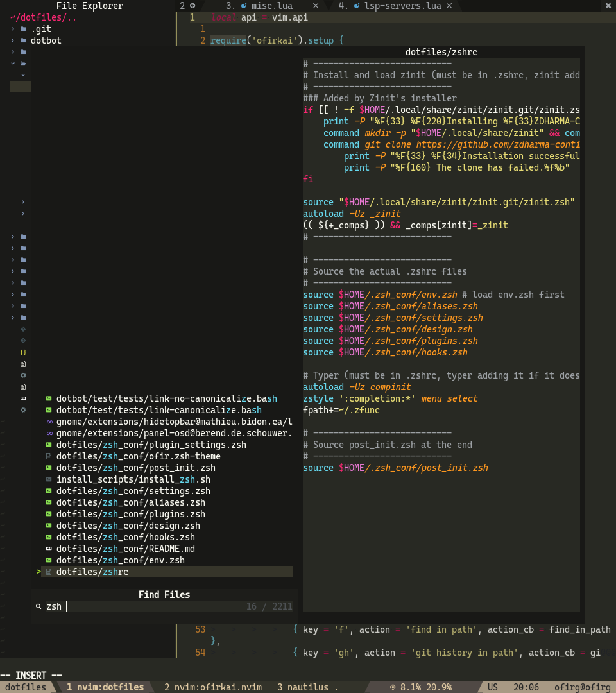Screen dimensions: 616x693
Task: Click preview line sourcing aliases.zsh
Action: pos(390,306)
